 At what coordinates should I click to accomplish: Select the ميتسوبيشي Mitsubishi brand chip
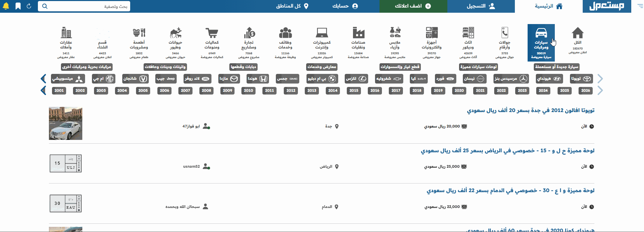point(68,79)
